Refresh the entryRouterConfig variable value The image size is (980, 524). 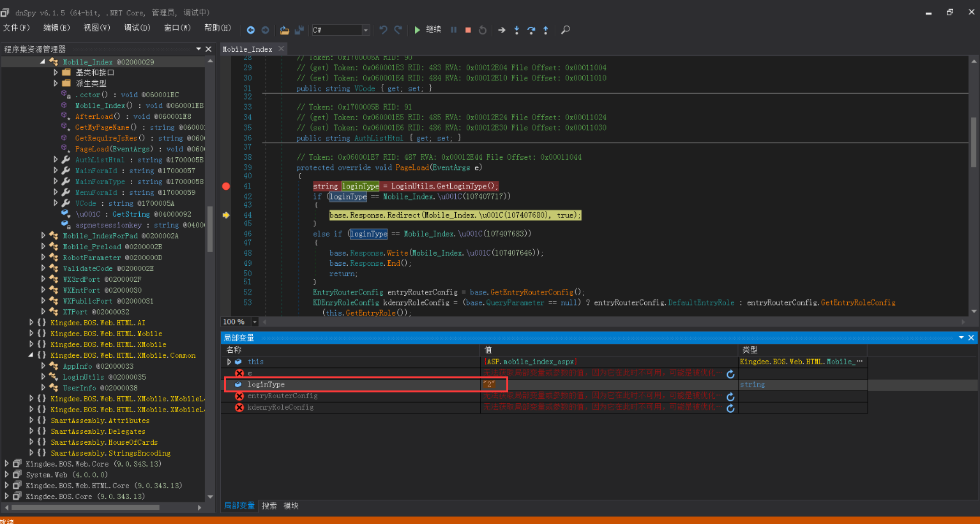pyautogui.click(x=730, y=397)
